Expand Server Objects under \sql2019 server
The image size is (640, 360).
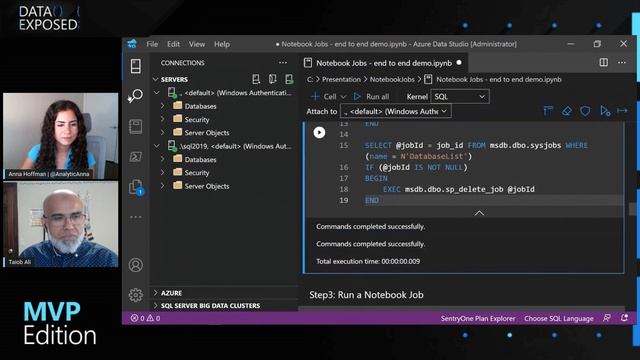[x=163, y=186]
